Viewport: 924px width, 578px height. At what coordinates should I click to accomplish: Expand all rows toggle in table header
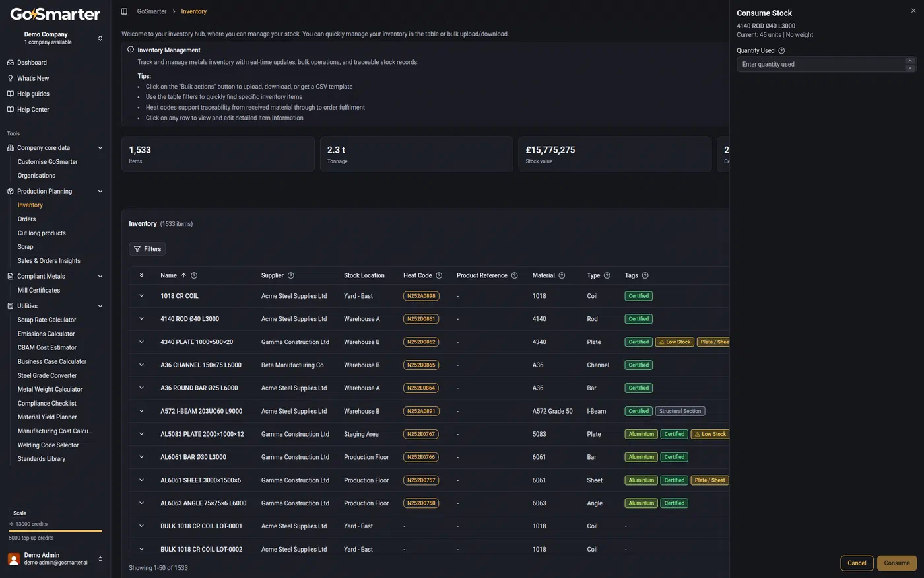(x=141, y=275)
